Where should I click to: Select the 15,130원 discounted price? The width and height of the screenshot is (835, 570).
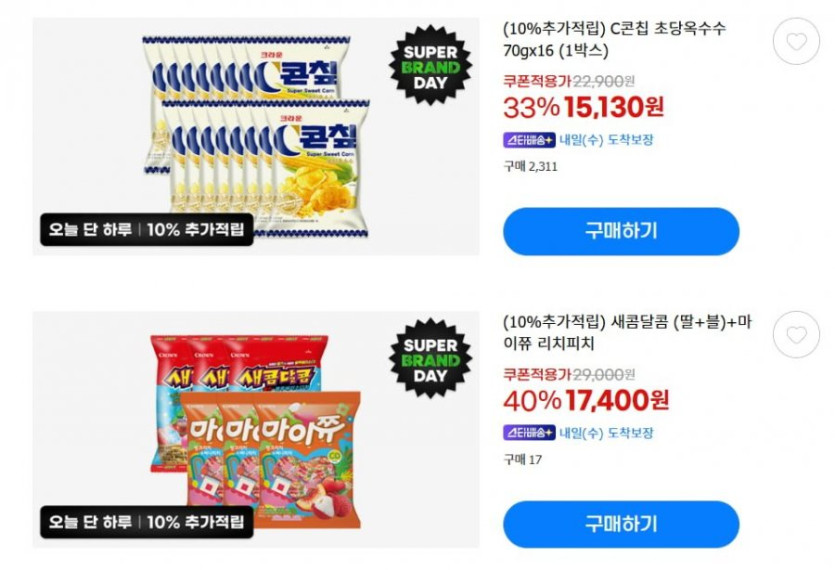[x=614, y=107]
